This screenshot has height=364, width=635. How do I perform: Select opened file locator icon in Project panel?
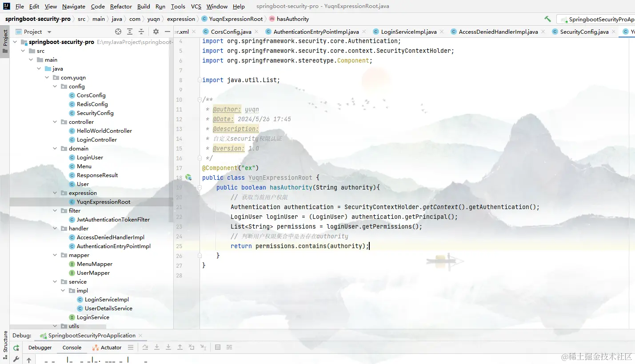(118, 32)
